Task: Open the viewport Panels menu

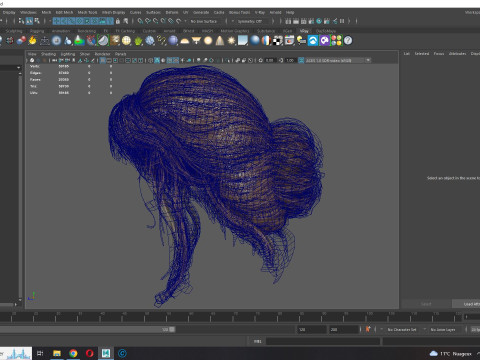Action: [x=121, y=54]
